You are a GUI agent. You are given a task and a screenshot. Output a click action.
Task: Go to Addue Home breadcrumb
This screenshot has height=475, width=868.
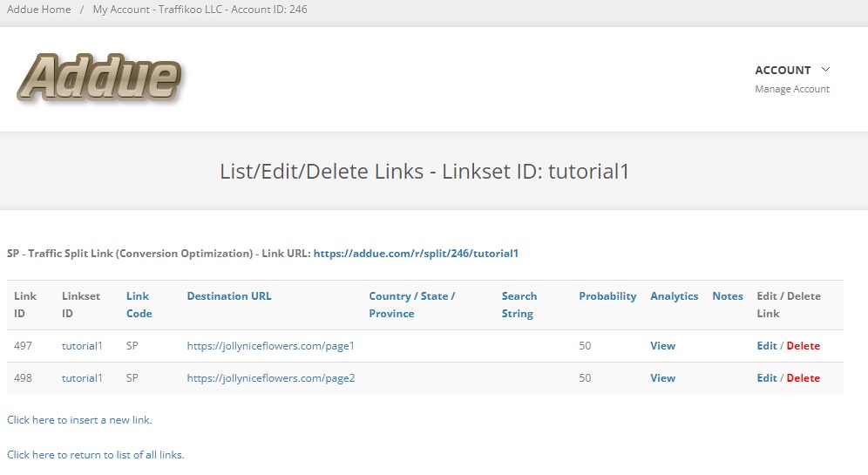coord(38,10)
